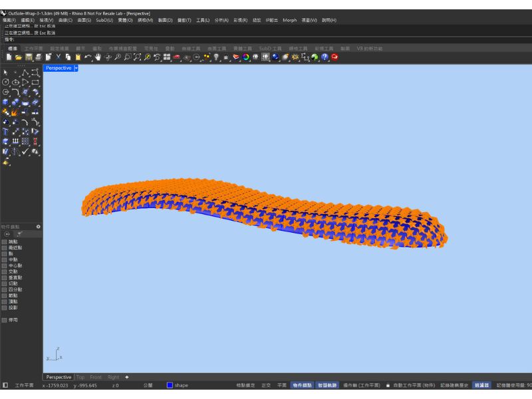Viewport: 532px width, 399px height.
Task: Open the Morph menu
Action: pyautogui.click(x=289, y=20)
